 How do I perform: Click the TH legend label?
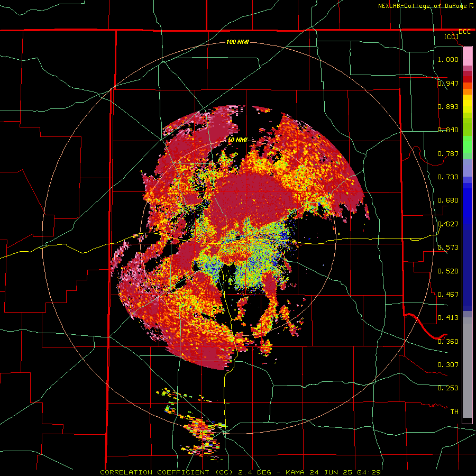pyautogui.click(x=454, y=412)
